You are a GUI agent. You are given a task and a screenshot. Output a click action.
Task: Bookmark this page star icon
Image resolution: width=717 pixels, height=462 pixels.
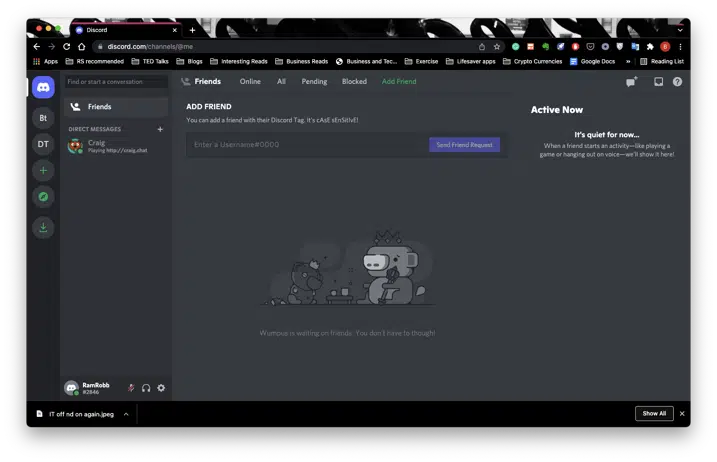497,47
